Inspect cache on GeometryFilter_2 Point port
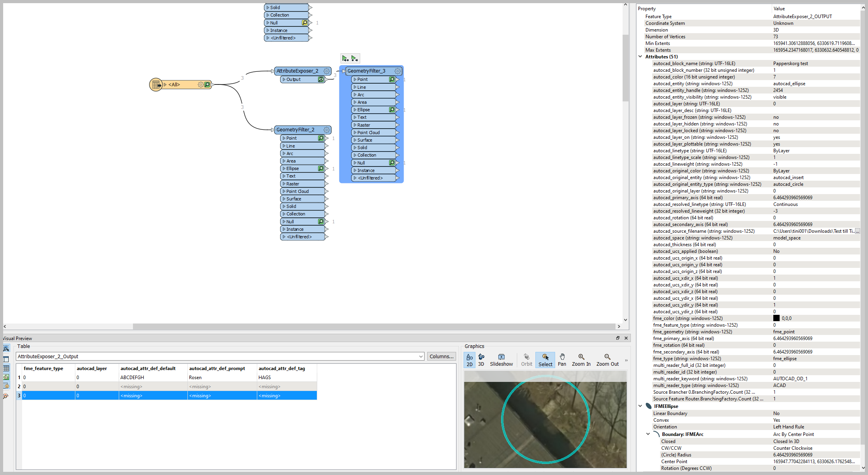Image resolution: width=868 pixels, height=475 pixels. tap(321, 138)
